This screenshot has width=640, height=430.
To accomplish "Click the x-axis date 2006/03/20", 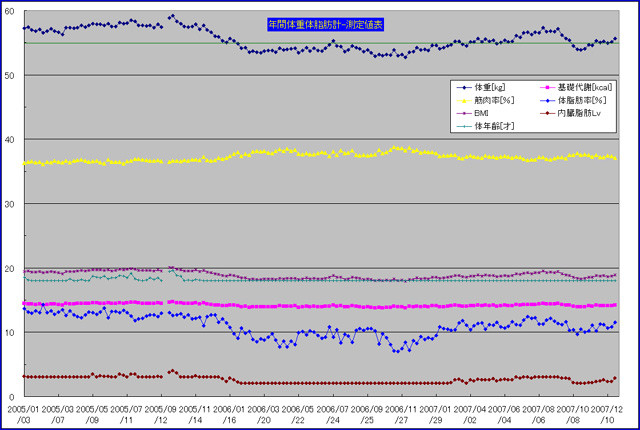I will [264, 414].
